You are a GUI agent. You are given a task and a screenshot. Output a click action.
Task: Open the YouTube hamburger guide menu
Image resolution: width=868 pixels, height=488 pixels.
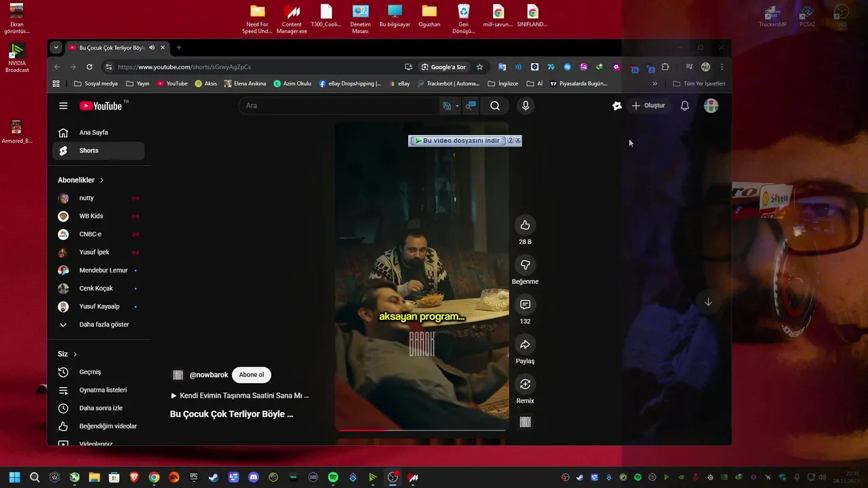[63, 106]
